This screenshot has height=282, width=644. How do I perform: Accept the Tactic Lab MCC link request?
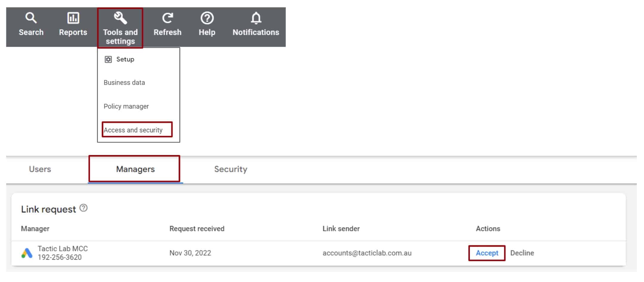click(x=487, y=253)
